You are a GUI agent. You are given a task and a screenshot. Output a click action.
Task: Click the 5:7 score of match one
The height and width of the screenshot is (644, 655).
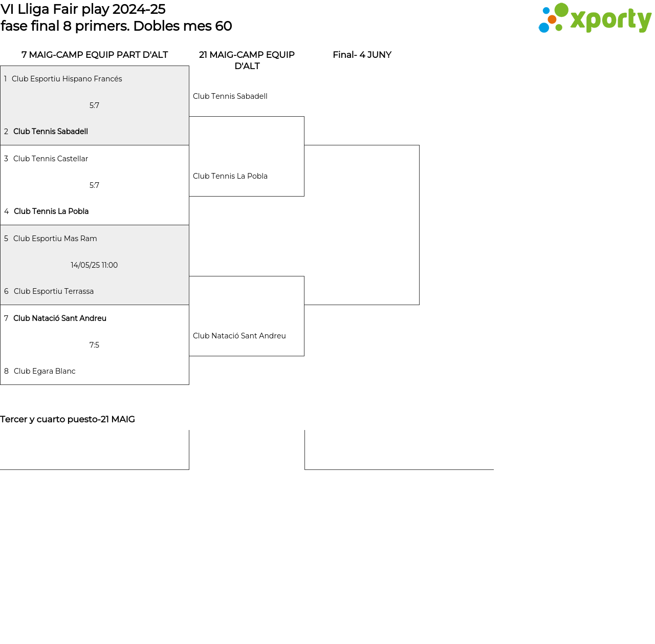94,105
